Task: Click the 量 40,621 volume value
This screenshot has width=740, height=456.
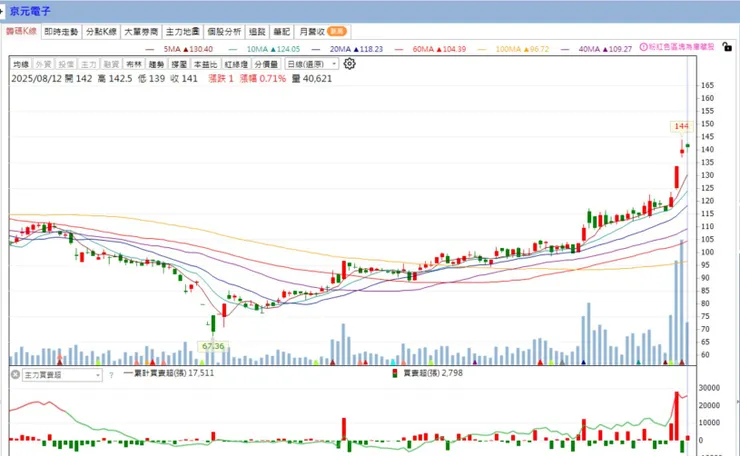Action: click(312, 78)
